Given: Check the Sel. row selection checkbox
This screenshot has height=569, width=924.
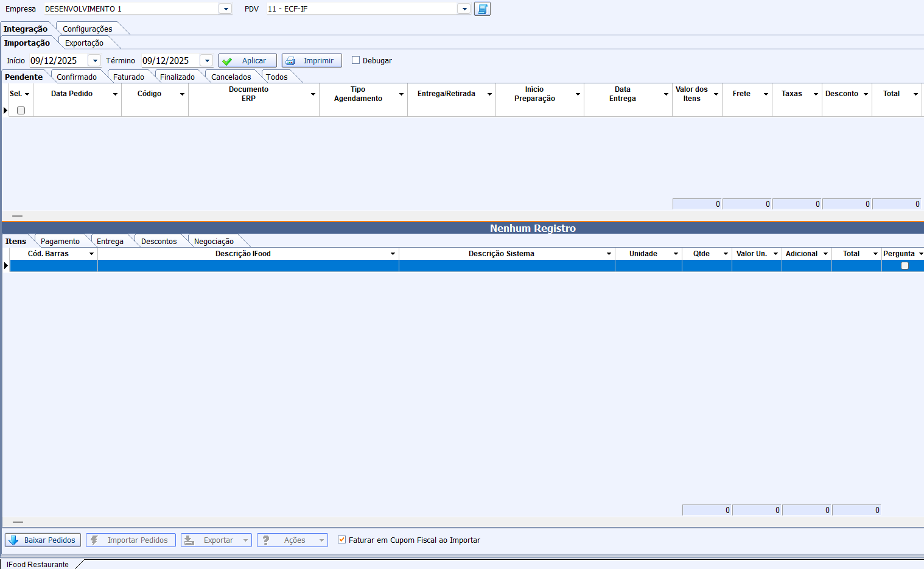Looking at the screenshot, I should [x=21, y=111].
